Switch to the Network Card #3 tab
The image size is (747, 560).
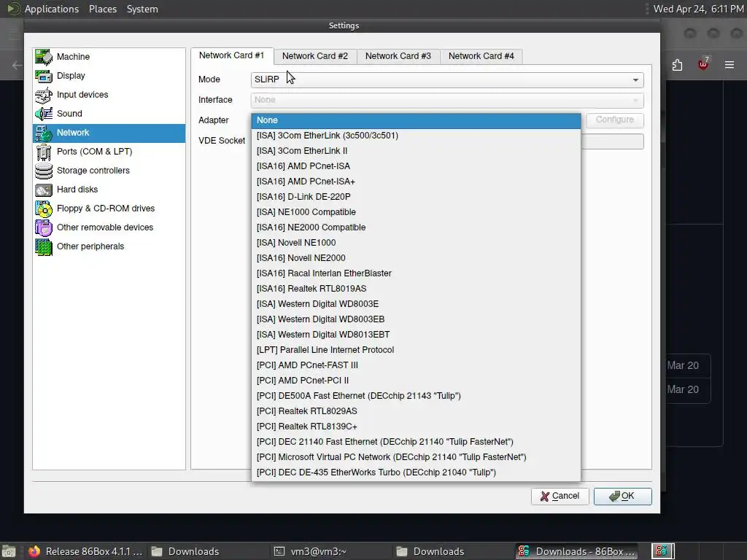point(398,56)
